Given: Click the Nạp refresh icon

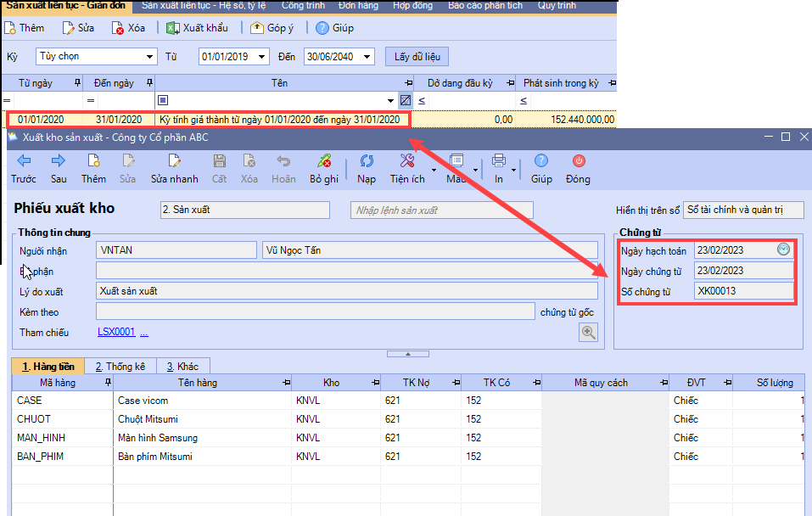Looking at the screenshot, I should pos(367,160).
